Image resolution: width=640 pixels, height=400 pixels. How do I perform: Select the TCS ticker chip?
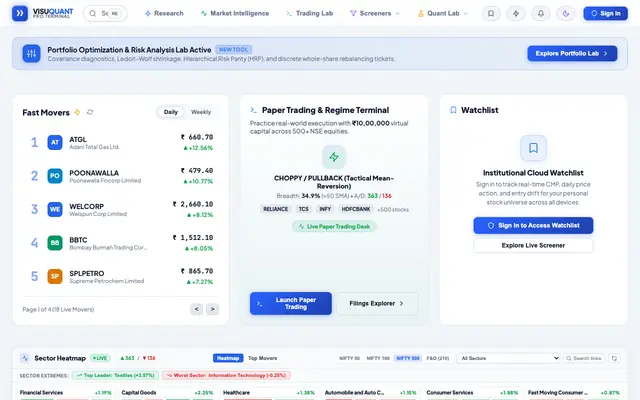pos(304,209)
